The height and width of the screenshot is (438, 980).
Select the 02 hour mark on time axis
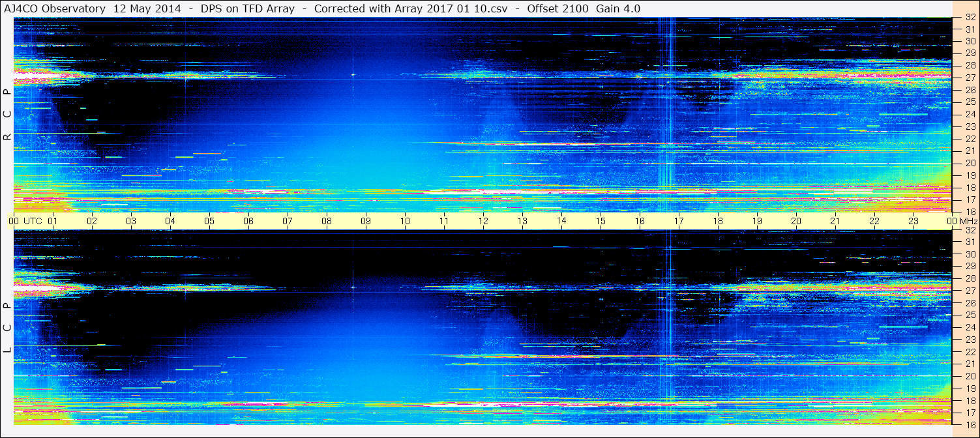point(92,221)
